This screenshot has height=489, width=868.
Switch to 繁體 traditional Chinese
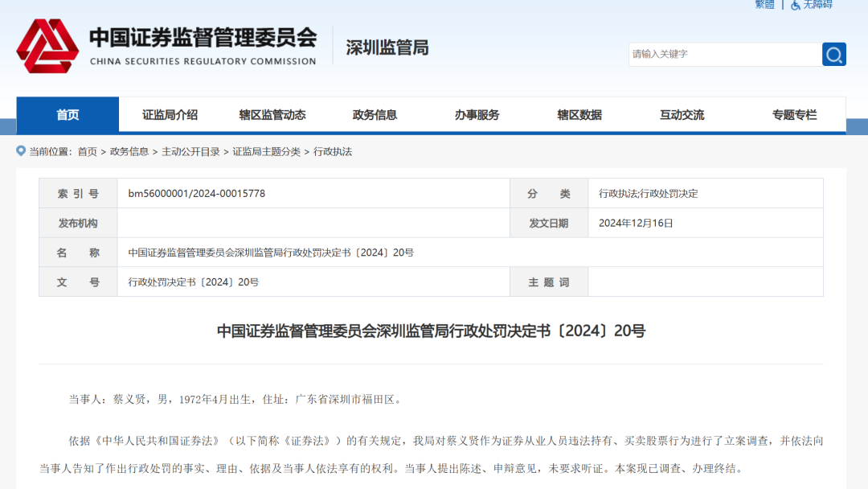(x=764, y=5)
